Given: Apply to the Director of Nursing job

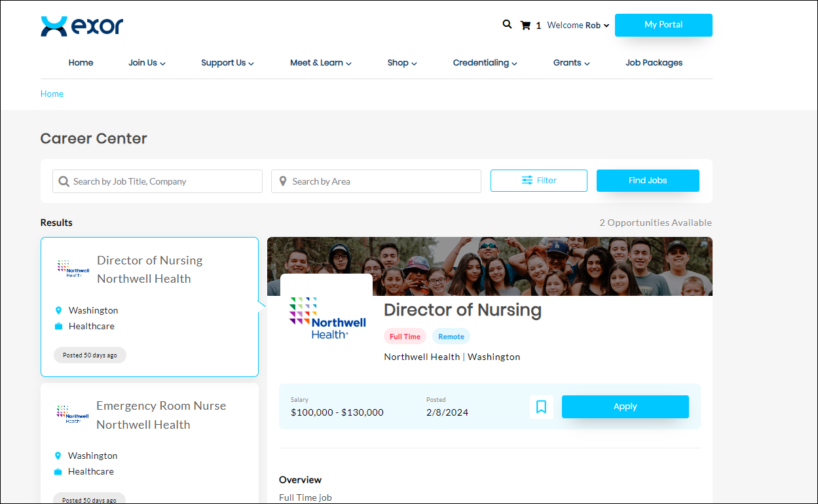Looking at the screenshot, I should pyautogui.click(x=625, y=406).
